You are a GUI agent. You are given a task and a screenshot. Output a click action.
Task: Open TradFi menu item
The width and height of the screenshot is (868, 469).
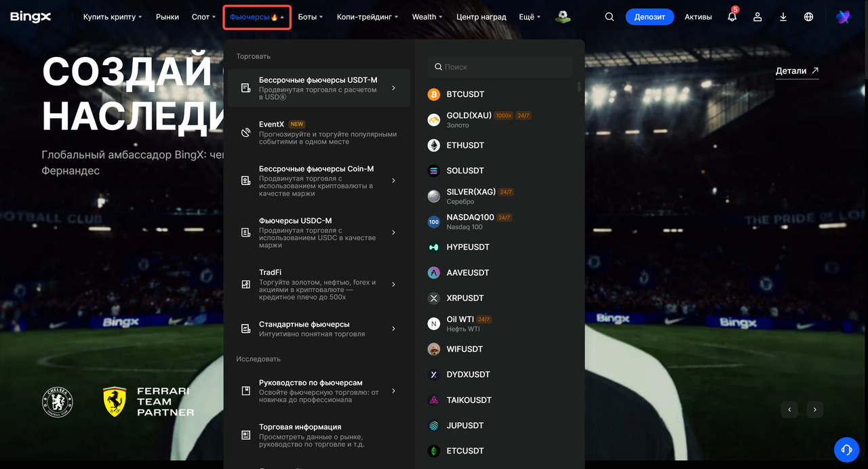tap(319, 285)
